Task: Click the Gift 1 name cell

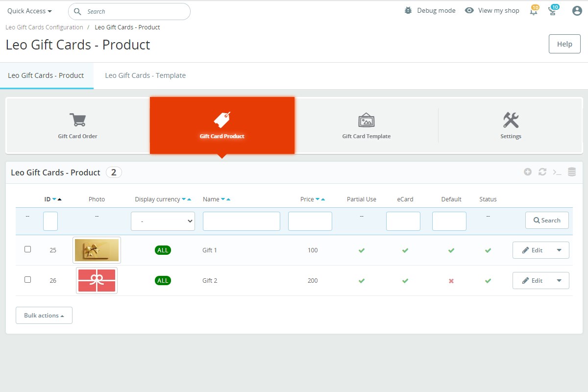Action: [x=210, y=250]
